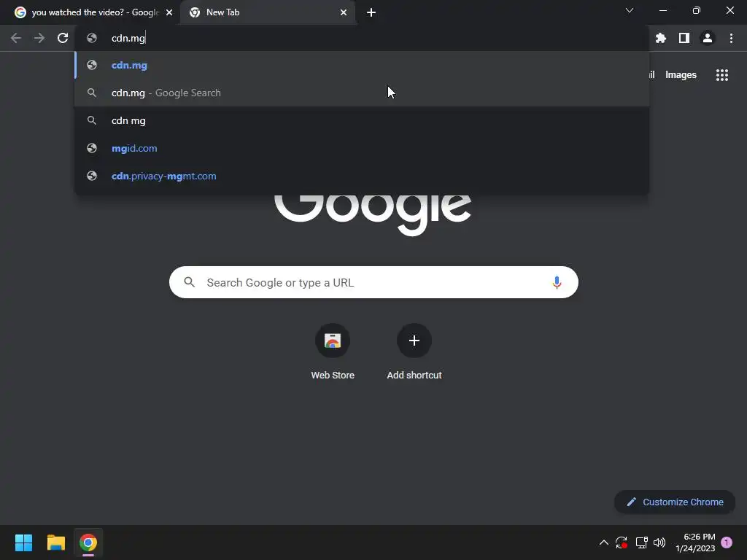Open the clock showing 6:26 PM

695,542
